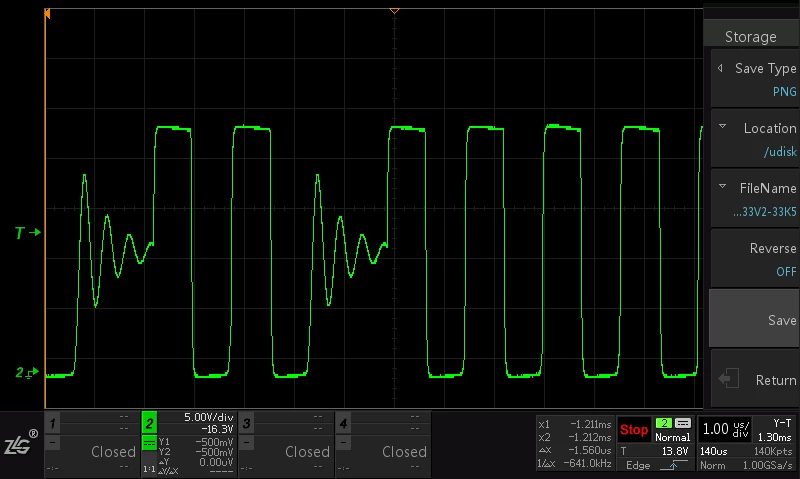The image size is (800, 479).
Task: Click the ZLG logo
Action: tap(21, 443)
